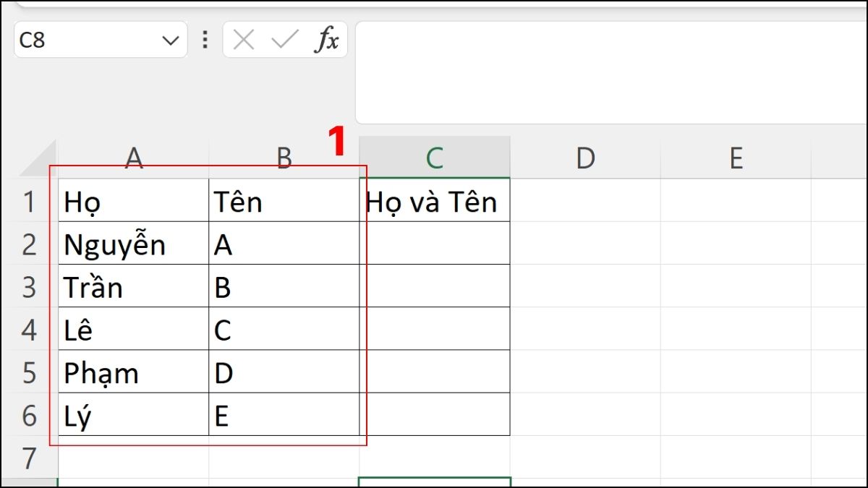Select the cell with Nguyễn
The height and width of the screenshot is (488, 868).
(134, 244)
